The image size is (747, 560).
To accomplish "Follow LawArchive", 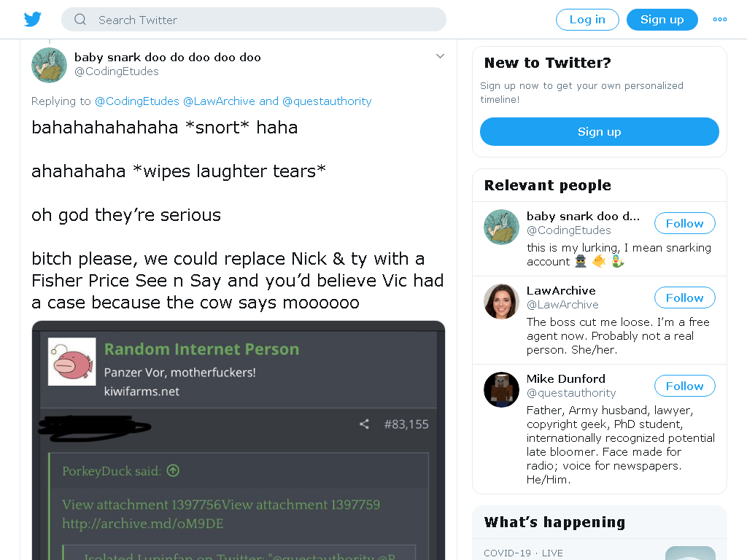I will pos(684,297).
